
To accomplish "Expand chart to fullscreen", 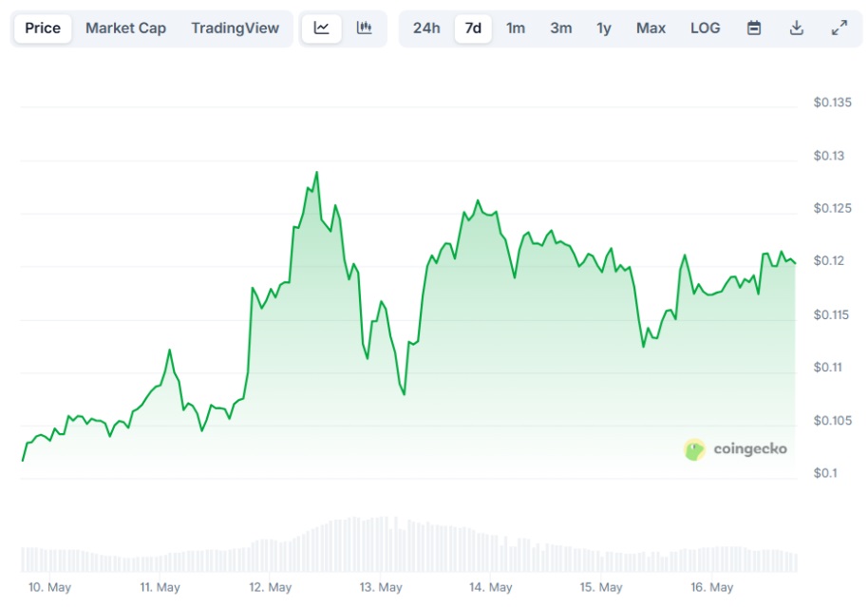I will 840,28.
